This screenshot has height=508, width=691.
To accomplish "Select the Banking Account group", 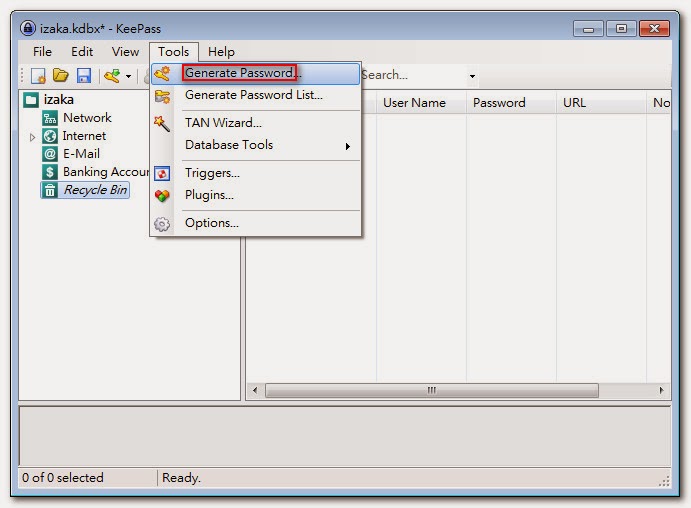I will pyautogui.click(x=106, y=172).
